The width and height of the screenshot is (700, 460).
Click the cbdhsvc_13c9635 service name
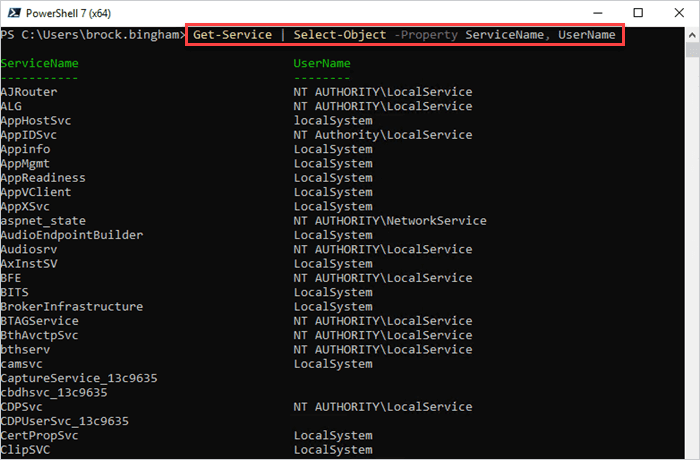(x=54, y=392)
